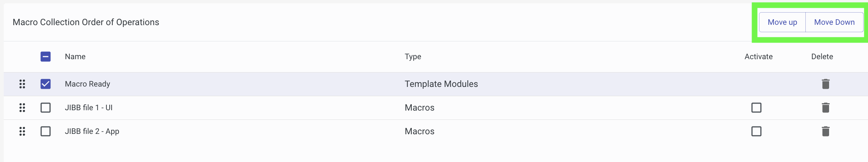Click the Activate column header
The height and width of the screenshot is (162, 868).
(x=759, y=57)
